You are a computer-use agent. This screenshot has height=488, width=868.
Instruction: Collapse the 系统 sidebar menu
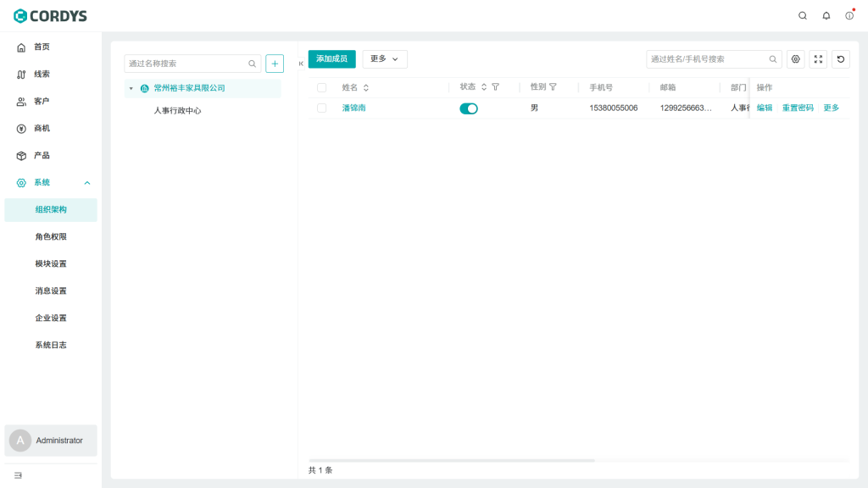87,182
